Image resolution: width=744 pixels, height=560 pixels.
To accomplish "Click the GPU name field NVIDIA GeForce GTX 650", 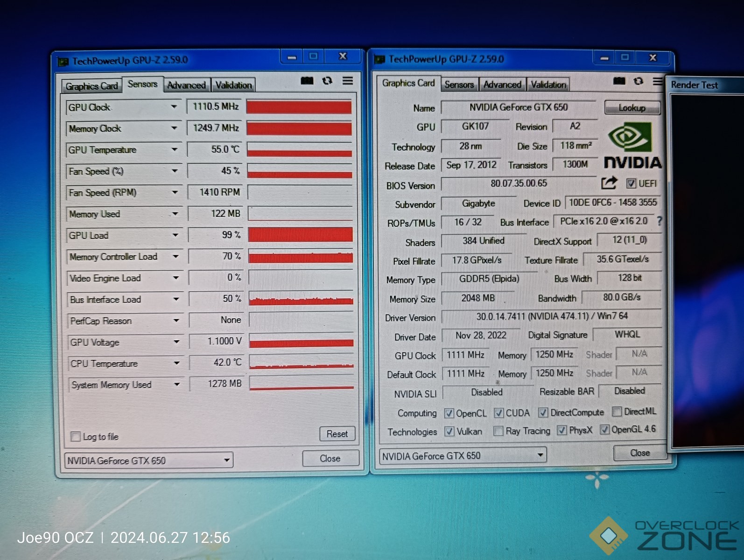I will (x=519, y=107).
